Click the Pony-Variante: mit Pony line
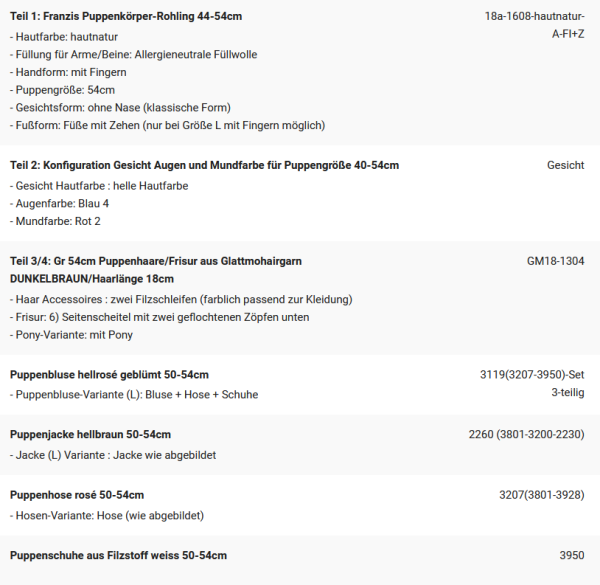This screenshot has height=585, width=600. point(71,335)
